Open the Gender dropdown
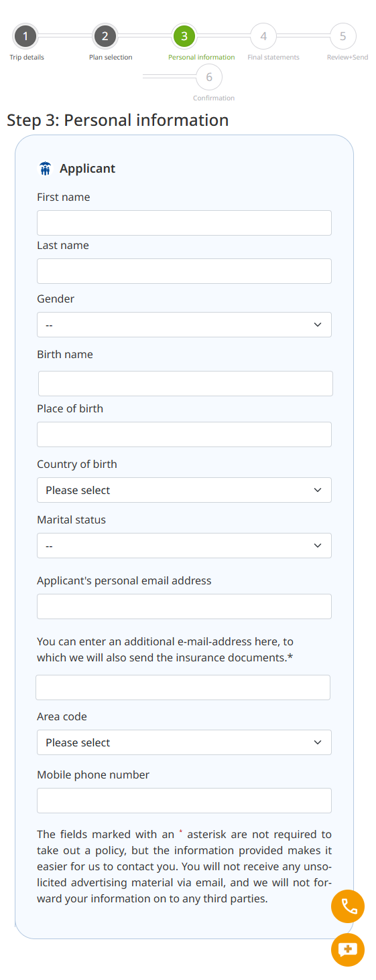The height and width of the screenshot is (980, 376). click(x=184, y=325)
